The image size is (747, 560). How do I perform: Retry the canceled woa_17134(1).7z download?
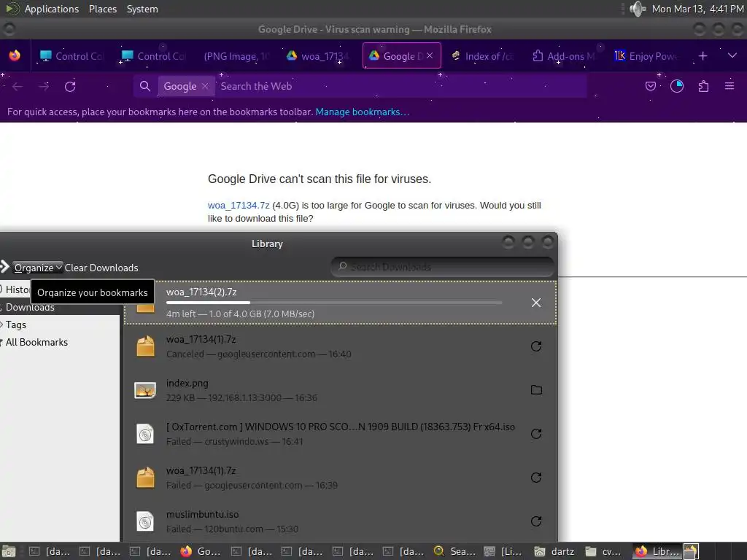[536, 346]
